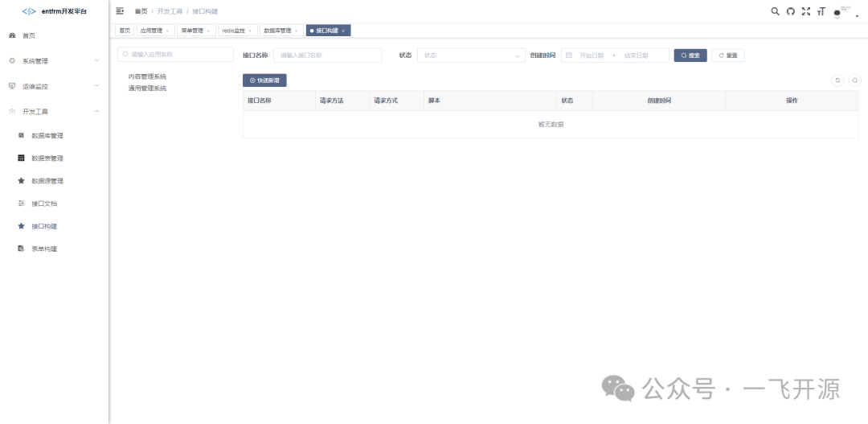Image resolution: width=868 pixels, height=424 pixels.
Task: Click 开发工具 breadcrumb link
Action: point(170,11)
